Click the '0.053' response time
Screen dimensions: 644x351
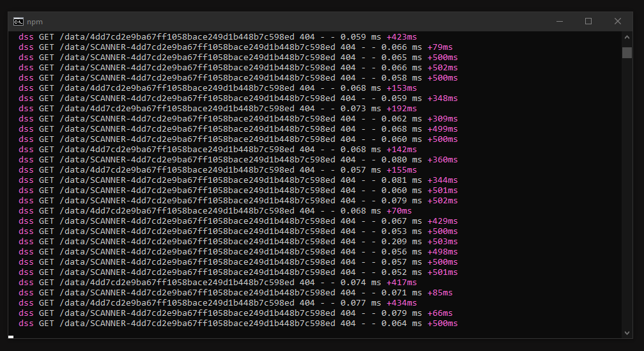click(x=394, y=231)
